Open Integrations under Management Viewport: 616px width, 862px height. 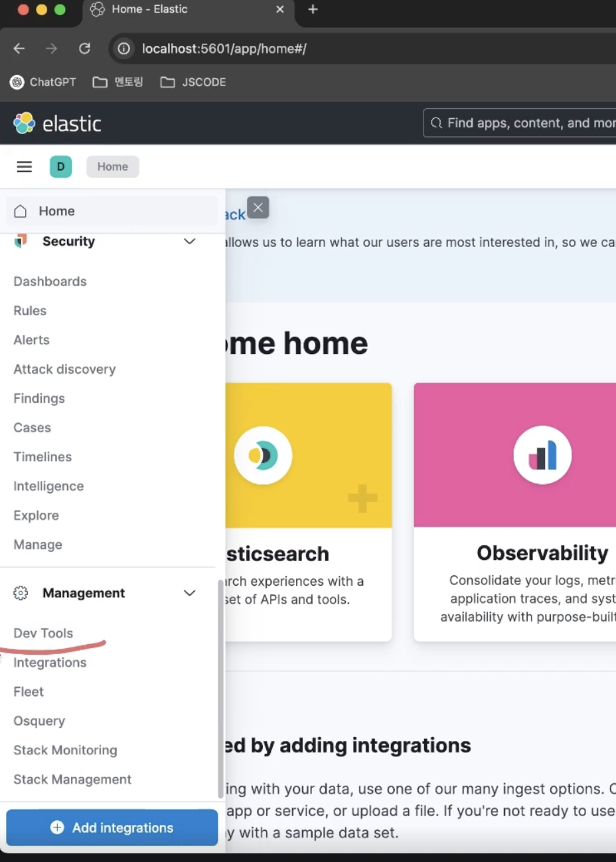pyautogui.click(x=50, y=663)
